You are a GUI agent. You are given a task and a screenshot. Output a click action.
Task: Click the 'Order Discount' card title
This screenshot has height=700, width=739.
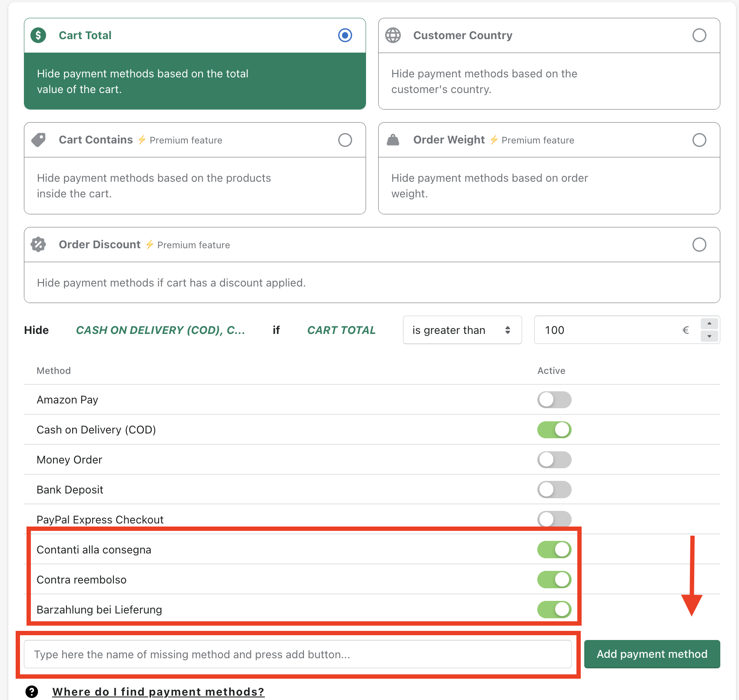100,244
